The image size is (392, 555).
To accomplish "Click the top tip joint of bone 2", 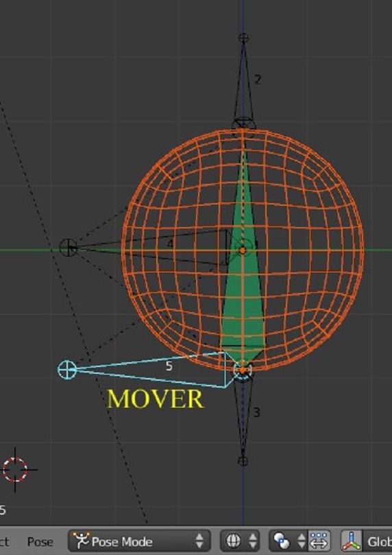I will [x=243, y=38].
